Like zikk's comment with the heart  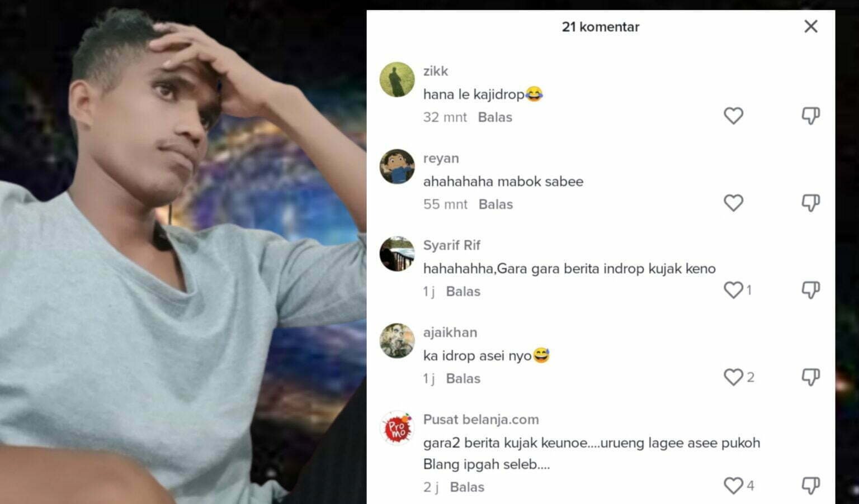pos(733,116)
